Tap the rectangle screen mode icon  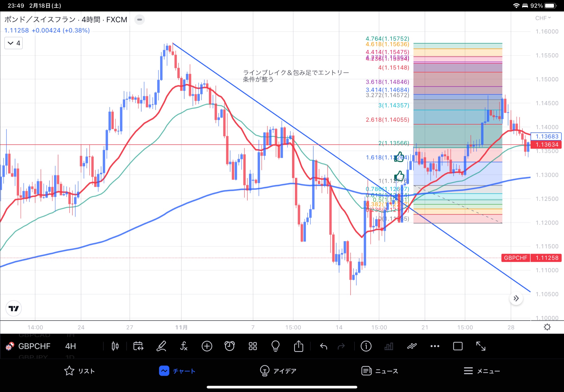pos(458,346)
